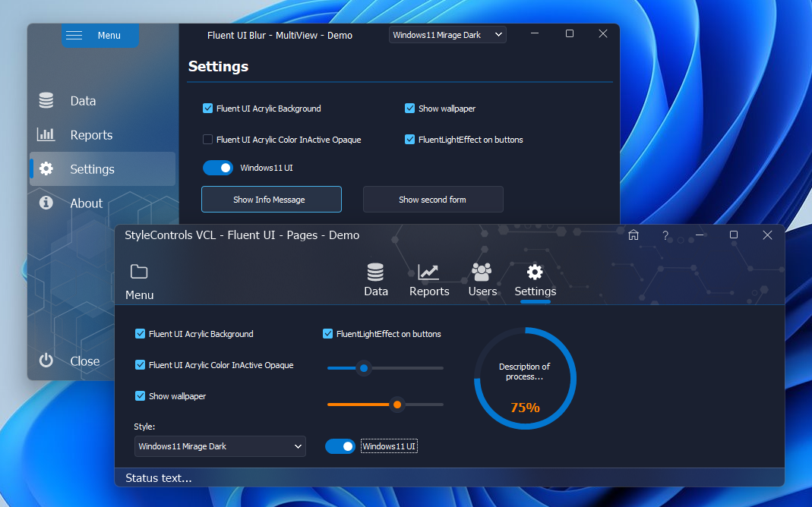Click the Close power icon in sidebar
The image size is (812, 507).
click(46, 361)
